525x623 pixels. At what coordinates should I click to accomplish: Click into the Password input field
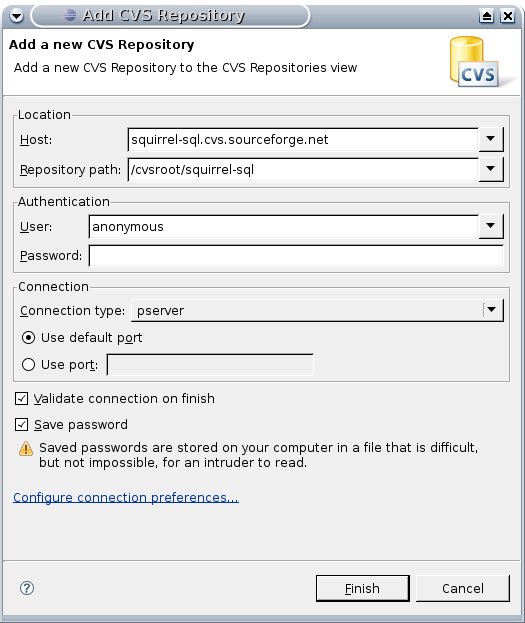click(296, 255)
